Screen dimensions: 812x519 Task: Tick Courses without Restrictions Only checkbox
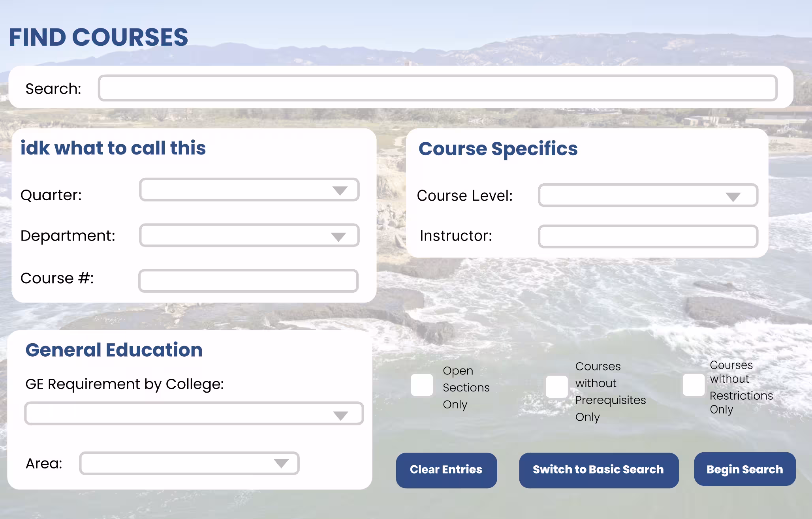tap(694, 385)
